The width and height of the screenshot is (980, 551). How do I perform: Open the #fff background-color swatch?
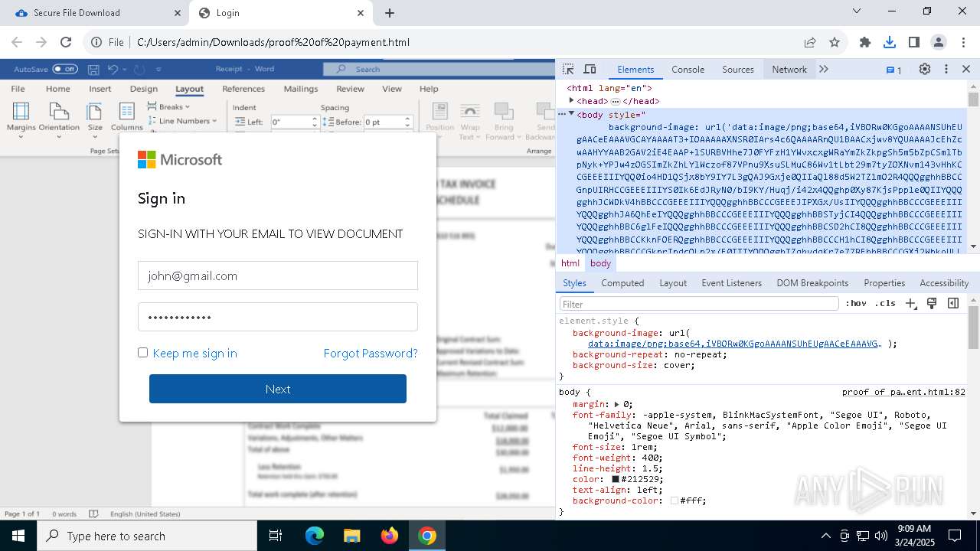pos(675,500)
